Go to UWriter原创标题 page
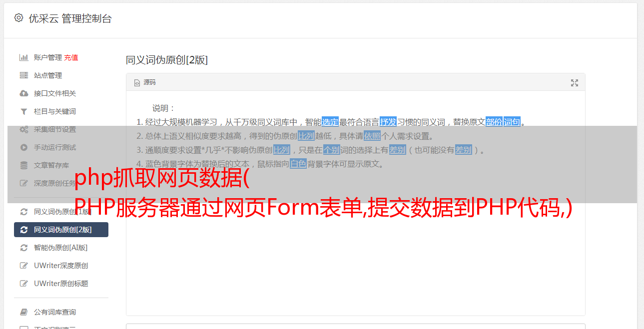 pos(61,284)
